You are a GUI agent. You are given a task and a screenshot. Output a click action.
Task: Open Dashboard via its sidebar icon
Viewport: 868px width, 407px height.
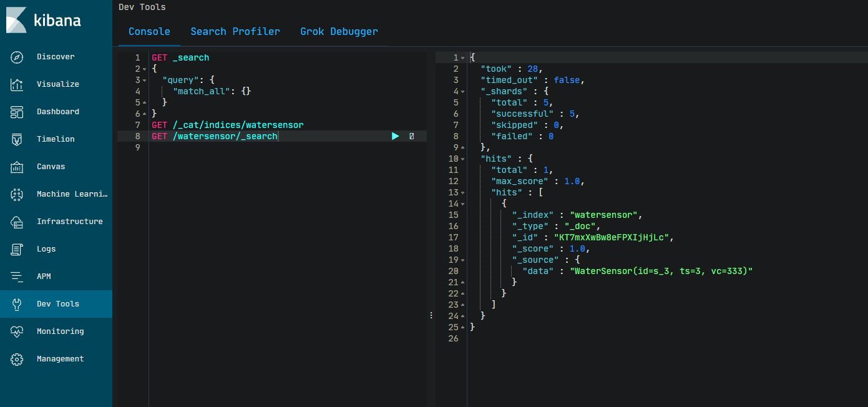(x=17, y=112)
